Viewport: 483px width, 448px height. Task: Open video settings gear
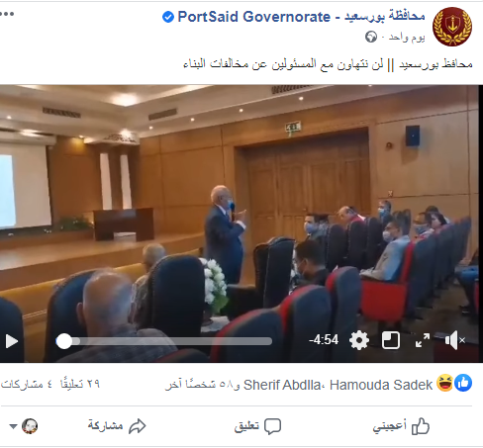tap(359, 340)
